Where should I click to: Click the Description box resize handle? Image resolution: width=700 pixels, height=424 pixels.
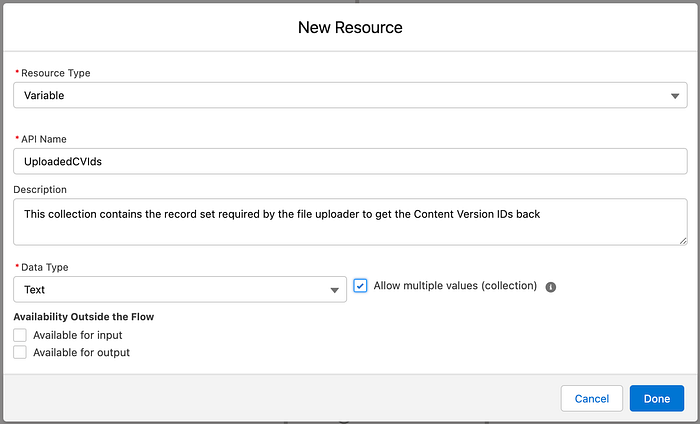click(x=683, y=240)
